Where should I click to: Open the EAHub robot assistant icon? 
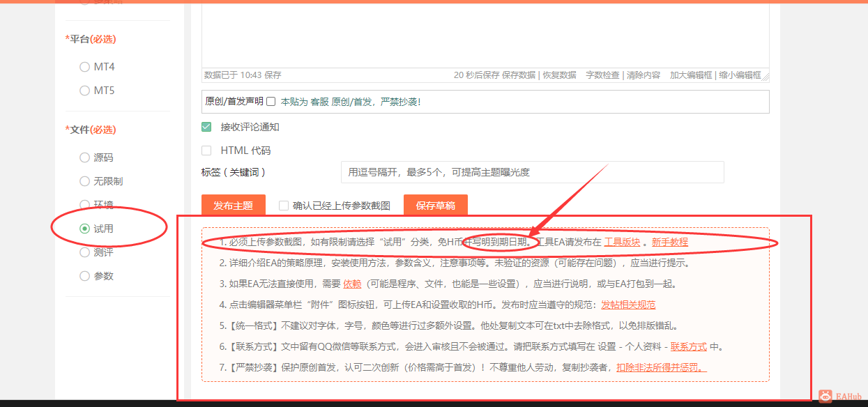[x=827, y=394]
